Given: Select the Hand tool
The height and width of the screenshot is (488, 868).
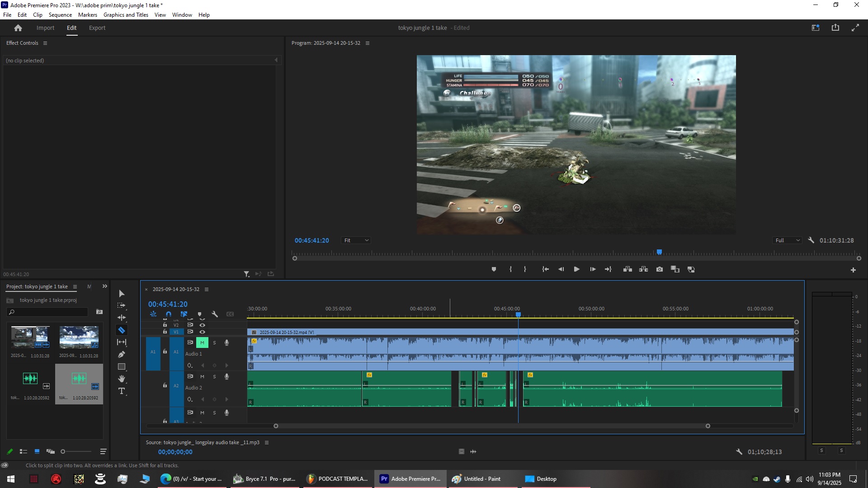Looking at the screenshot, I should click(122, 379).
